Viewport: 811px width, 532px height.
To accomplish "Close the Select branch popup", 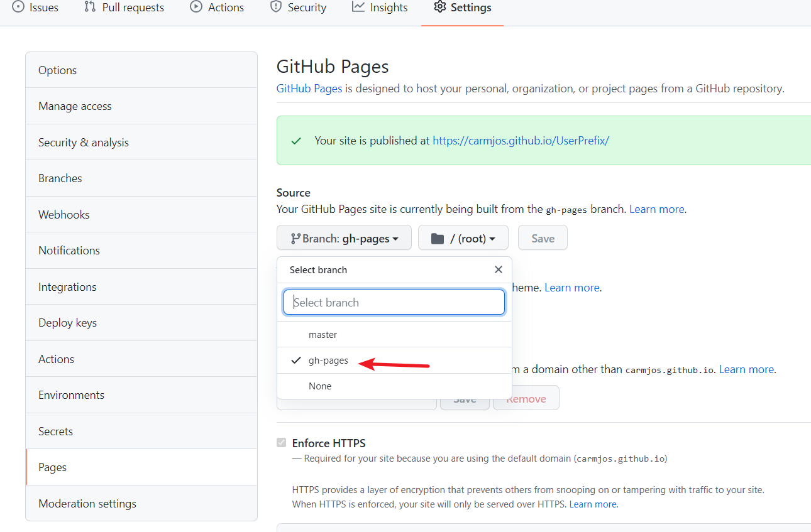I will tap(498, 269).
